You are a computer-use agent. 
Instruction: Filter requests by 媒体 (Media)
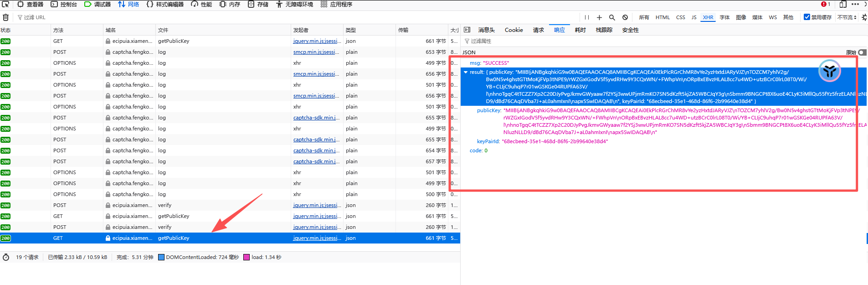point(757,17)
